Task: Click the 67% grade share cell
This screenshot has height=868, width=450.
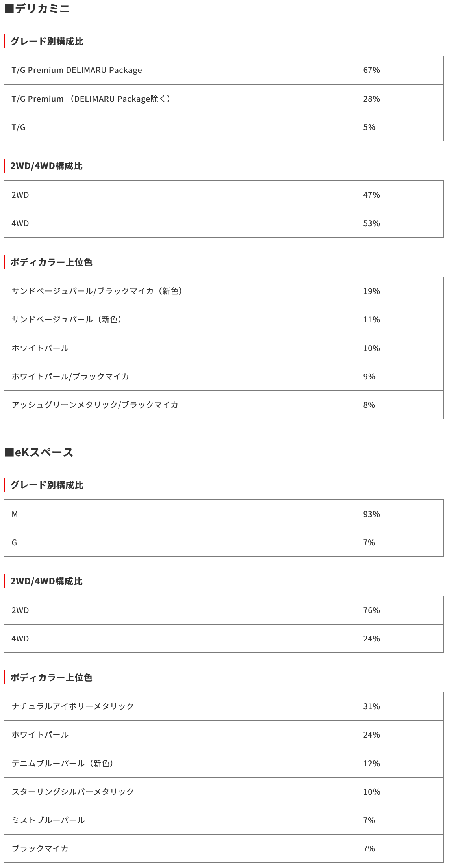Action: click(x=371, y=70)
